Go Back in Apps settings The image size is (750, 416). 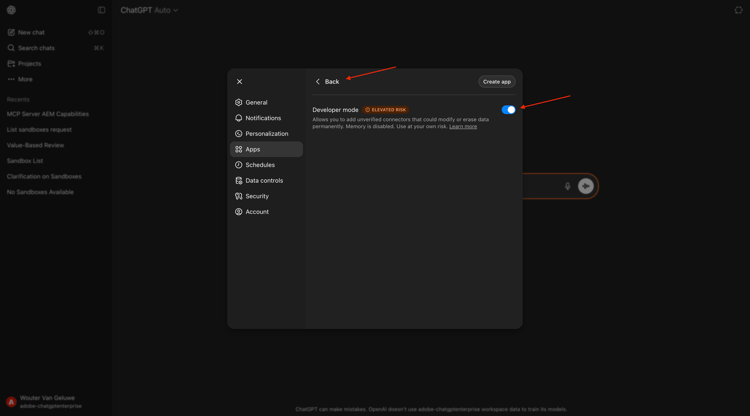point(327,82)
